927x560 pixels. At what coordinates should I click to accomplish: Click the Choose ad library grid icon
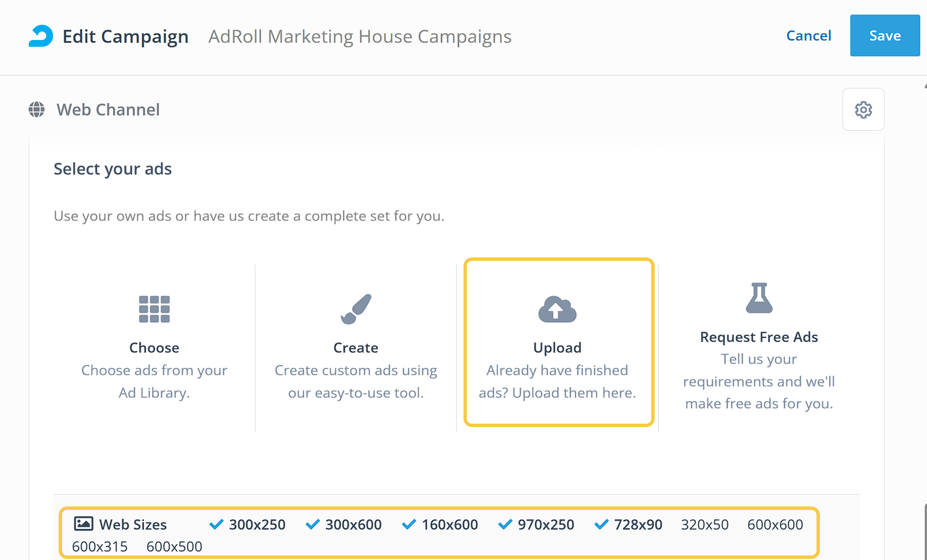pyautogui.click(x=154, y=309)
